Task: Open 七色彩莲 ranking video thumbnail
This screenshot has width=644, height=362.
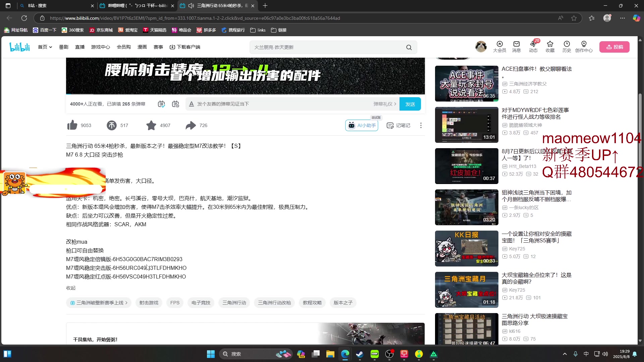Action: click(x=467, y=125)
